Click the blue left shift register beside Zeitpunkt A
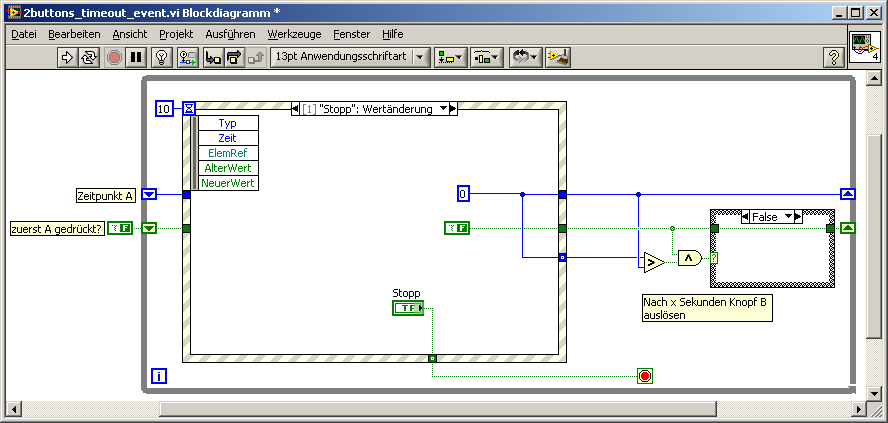The width and height of the screenshot is (888, 423). pyautogui.click(x=149, y=194)
